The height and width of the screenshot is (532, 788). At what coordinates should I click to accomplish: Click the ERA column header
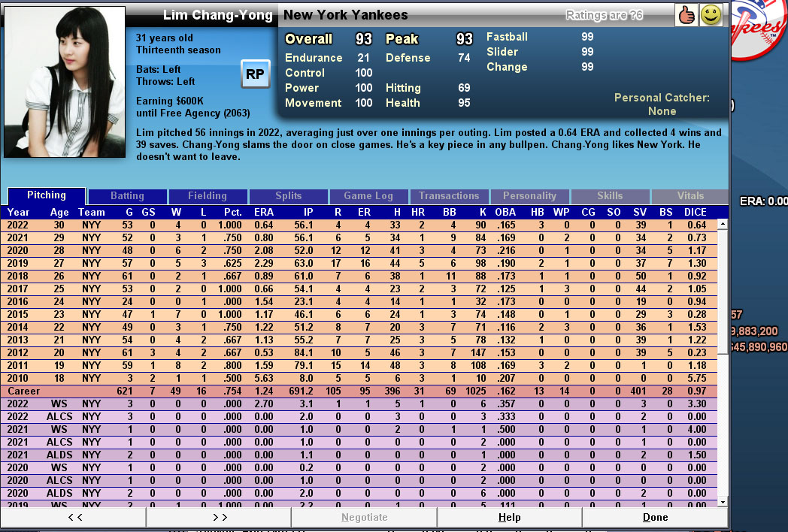click(x=264, y=212)
